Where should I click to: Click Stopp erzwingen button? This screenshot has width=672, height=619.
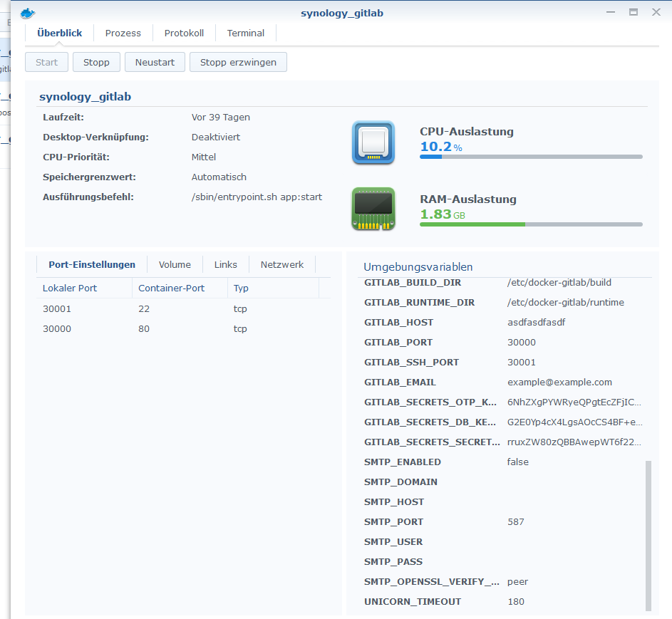(x=238, y=62)
